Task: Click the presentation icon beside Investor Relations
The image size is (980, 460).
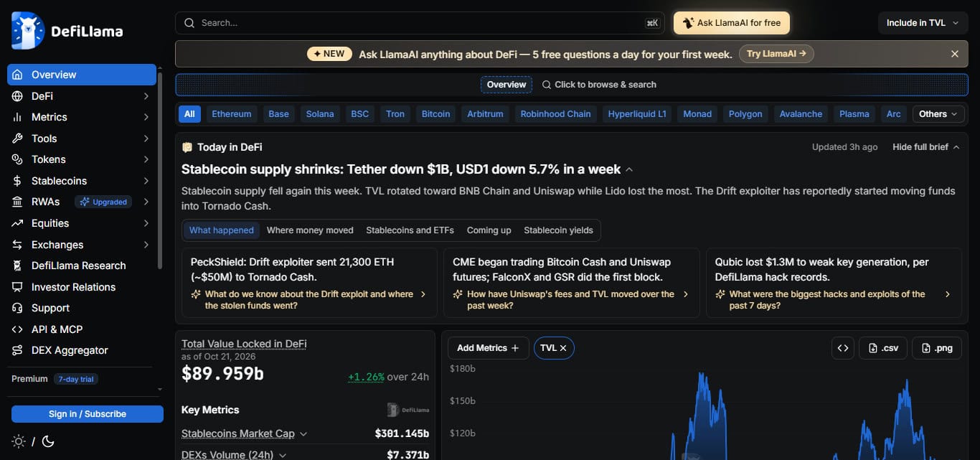Action: pyautogui.click(x=17, y=287)
